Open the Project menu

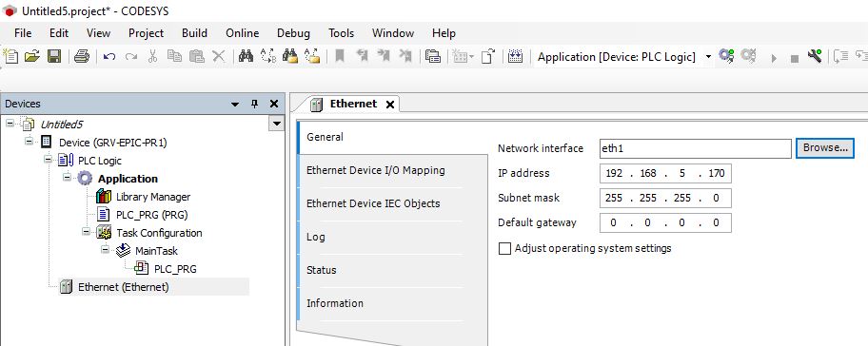(147, 33)
